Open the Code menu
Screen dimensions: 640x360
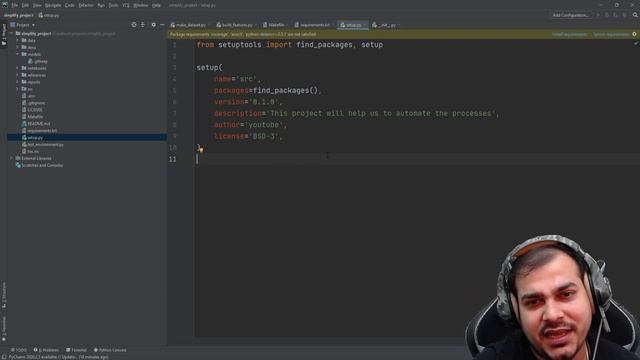point(70,5)
